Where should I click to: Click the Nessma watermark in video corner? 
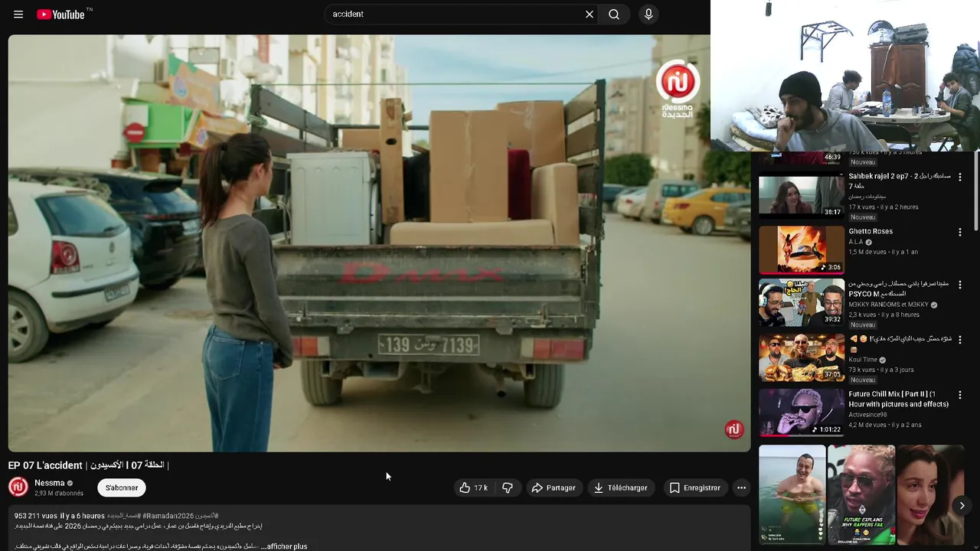tap(734, 429)
